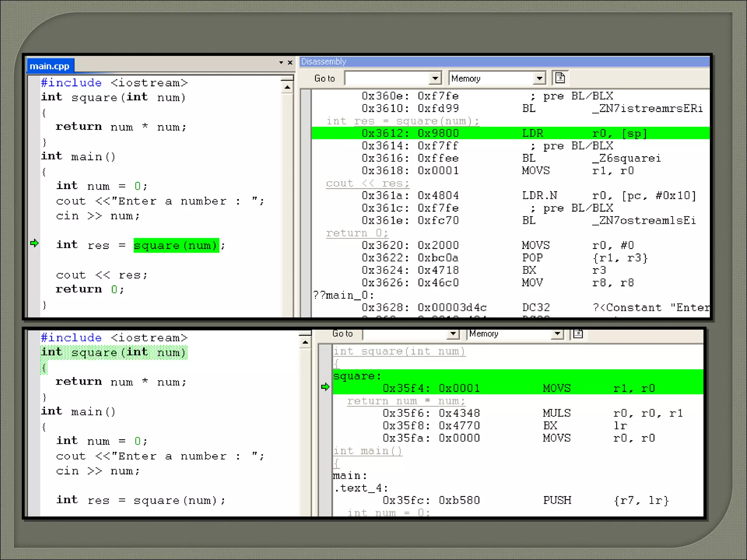Viewport: 747px width, 560px height.
Task: Click into the top Go to address field
Action: pos(387,78)
